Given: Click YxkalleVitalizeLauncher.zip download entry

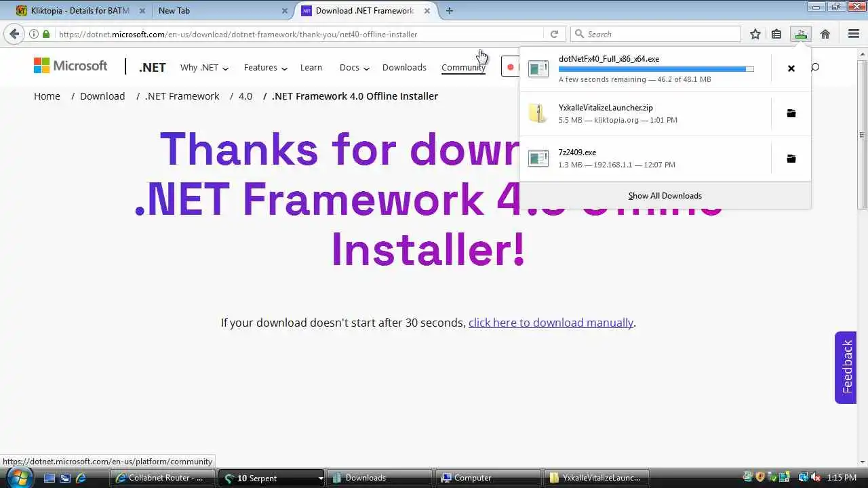Looking at the screenshot, I should coord(645,113).
